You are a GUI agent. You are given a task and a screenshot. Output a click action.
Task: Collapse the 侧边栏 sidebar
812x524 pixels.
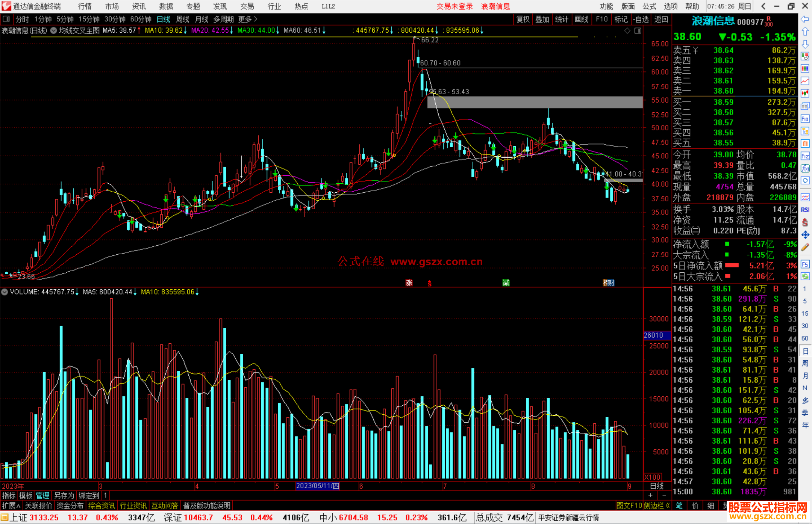click(657, 506)
